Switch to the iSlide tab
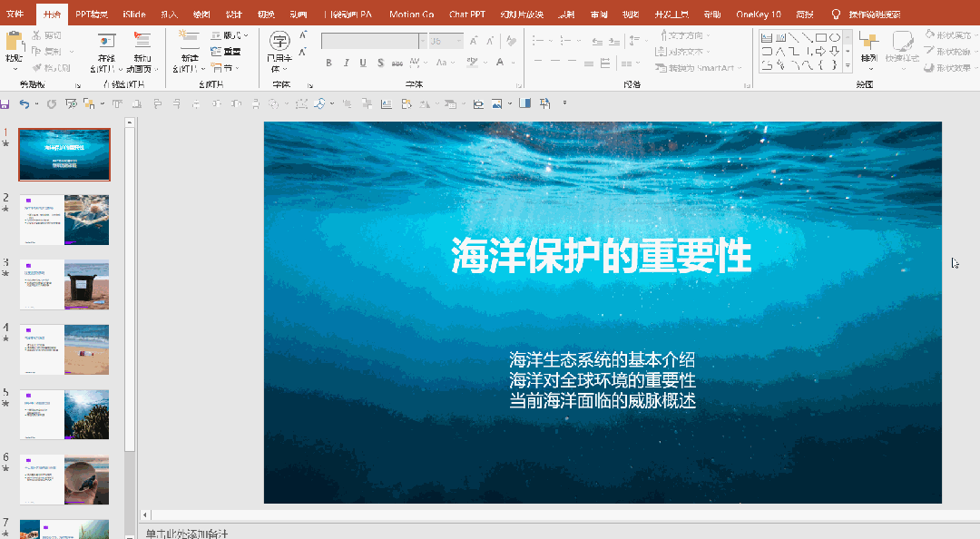The image size is (980, 539). click(x=134, y=14)
